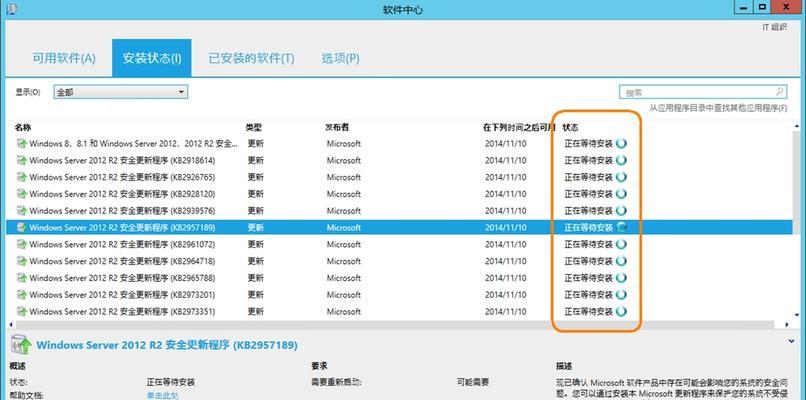The height and width of the screenshot is (400, 806).
Task: Click update icon beside KB2926765
Action: coord(22,177)
